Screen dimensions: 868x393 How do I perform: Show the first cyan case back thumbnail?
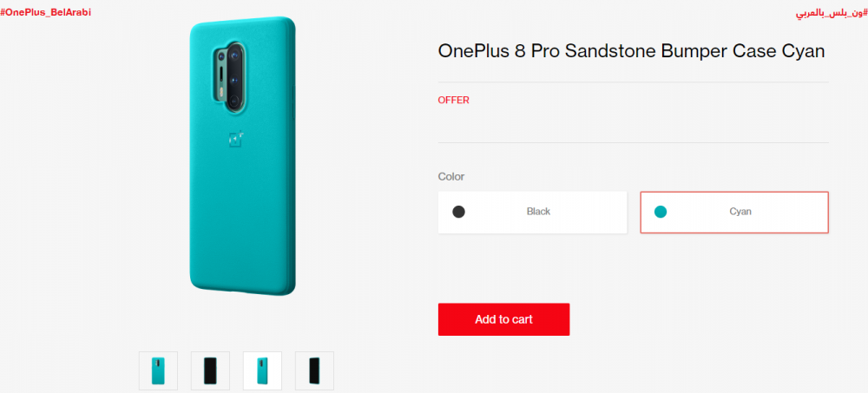[158, 370]
